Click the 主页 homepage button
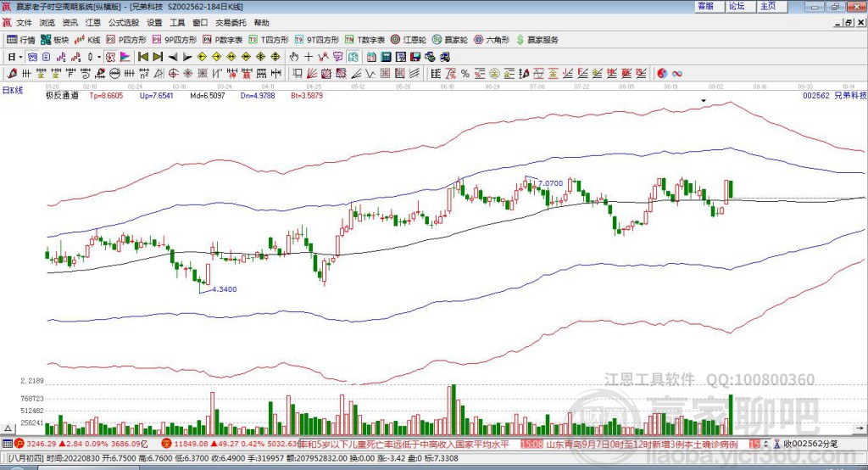 click(x=771, y=6)
